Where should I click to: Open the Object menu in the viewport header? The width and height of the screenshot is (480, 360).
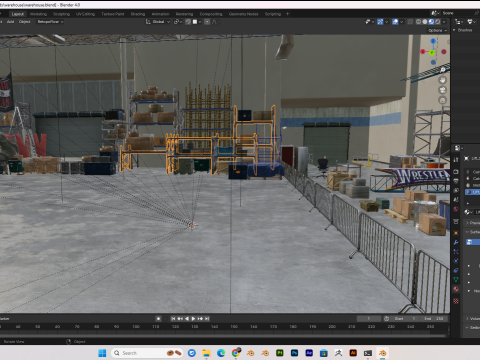coord(24,22)
